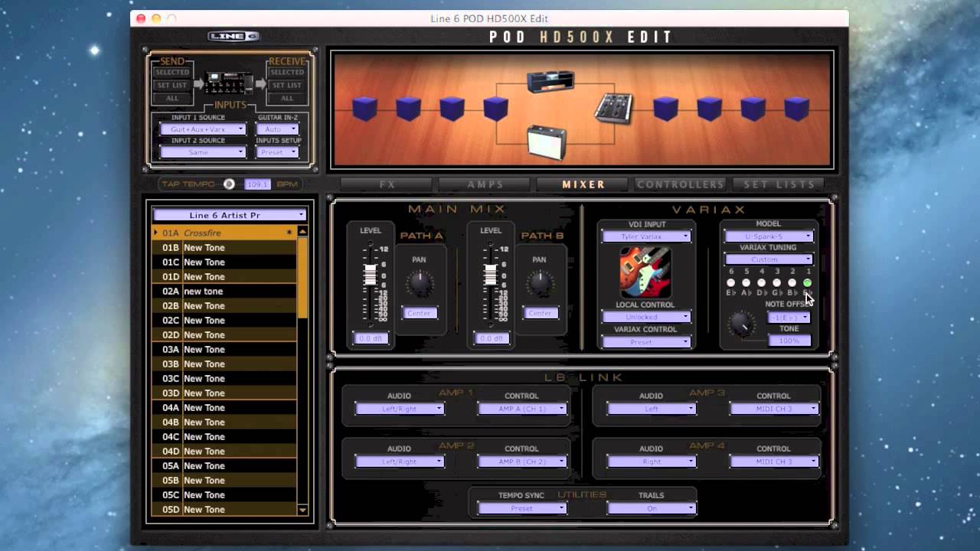Click the Path B pan knob
Viewport: 980px width, 551px height.
pyautogui.click(x=539, y=284)
